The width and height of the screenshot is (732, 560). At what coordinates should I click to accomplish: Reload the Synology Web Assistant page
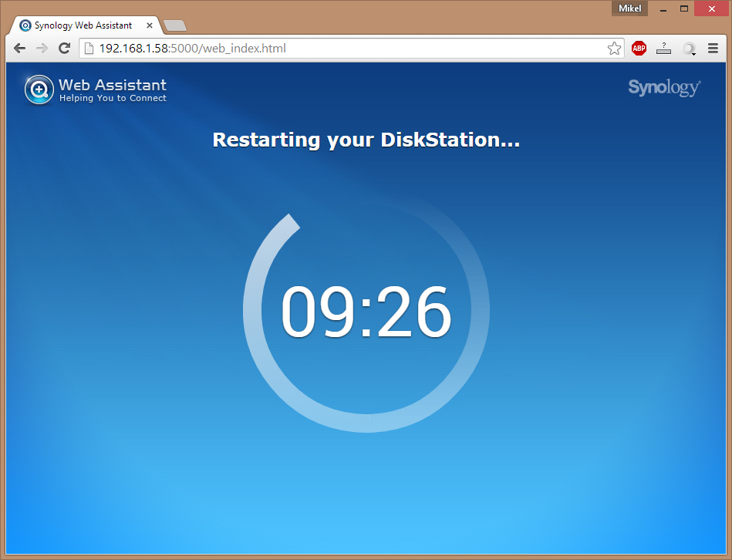point(65,48)
